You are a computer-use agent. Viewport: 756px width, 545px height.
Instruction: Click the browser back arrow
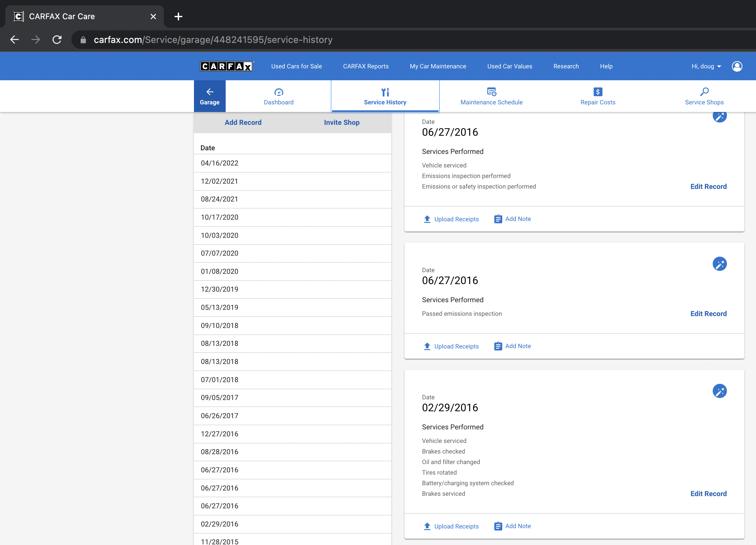[x=14, y=40]
